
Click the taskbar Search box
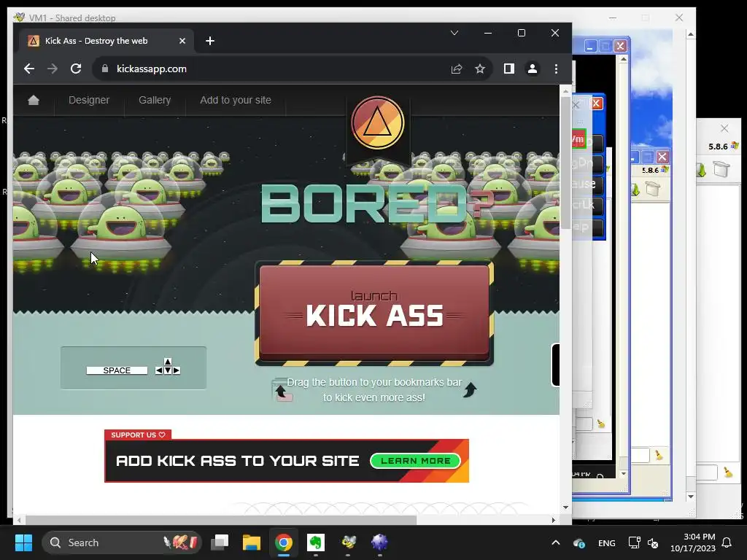point(122,542)
